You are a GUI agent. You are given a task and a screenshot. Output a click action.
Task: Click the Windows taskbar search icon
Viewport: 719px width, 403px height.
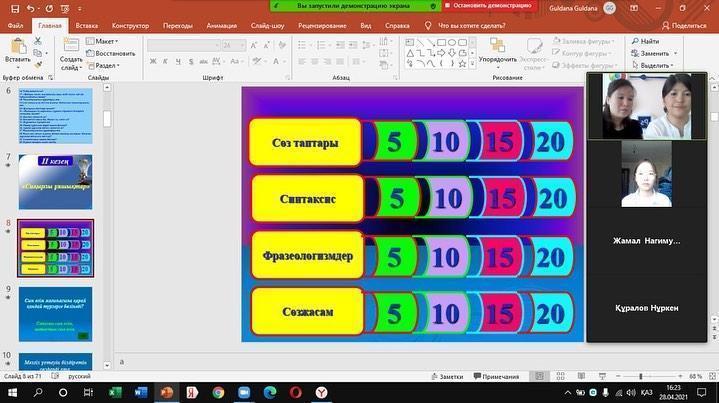[x=37, y=392]
